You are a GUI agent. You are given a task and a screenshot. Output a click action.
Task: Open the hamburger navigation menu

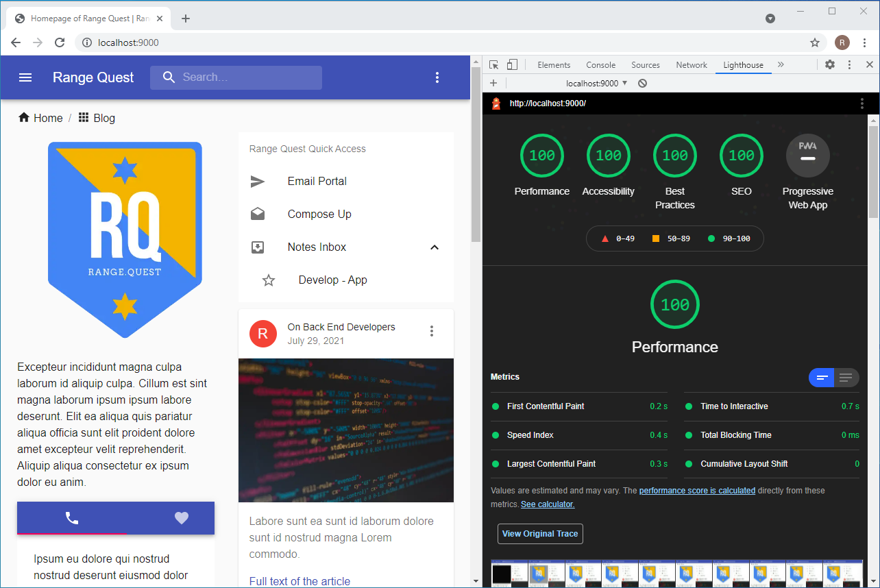[25, 77]
